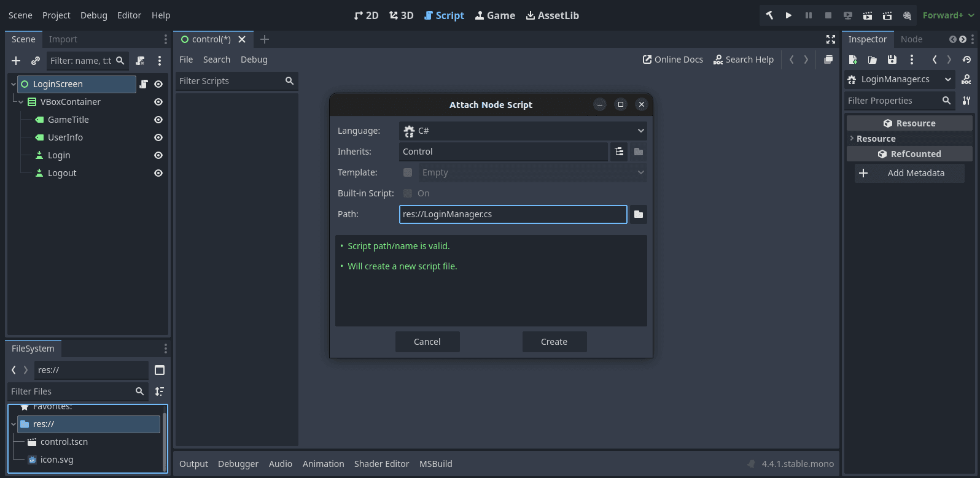Screen dimensions: 980x478
Task: Click the Instantiate Child Scene link icon
Action: (x=36, y=61)
